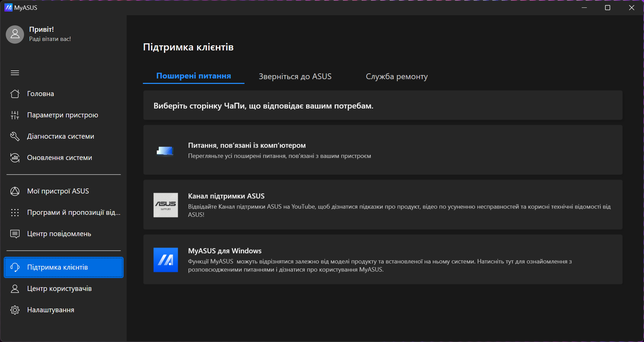
Task: Open Мої пристрої ASUS
Action: coord(58,191)
